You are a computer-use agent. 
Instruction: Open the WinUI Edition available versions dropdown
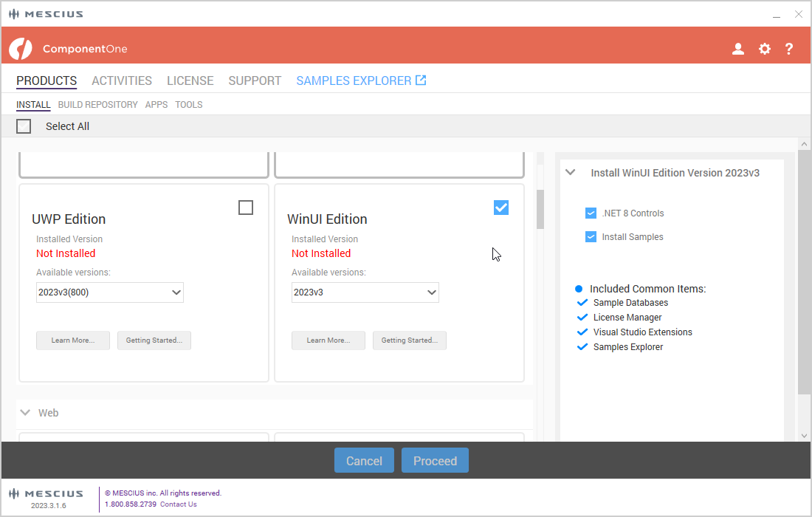click(x=365, y=292)
